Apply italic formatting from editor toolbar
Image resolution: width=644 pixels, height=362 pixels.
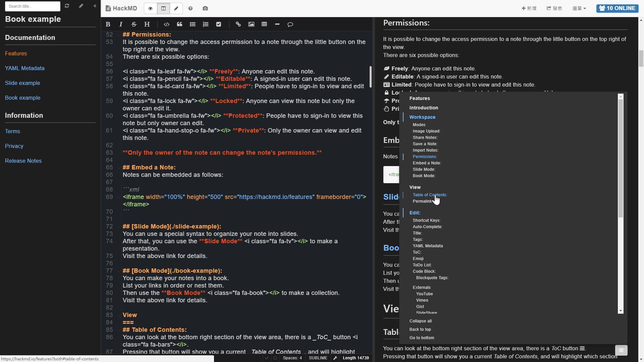[121, 24]
